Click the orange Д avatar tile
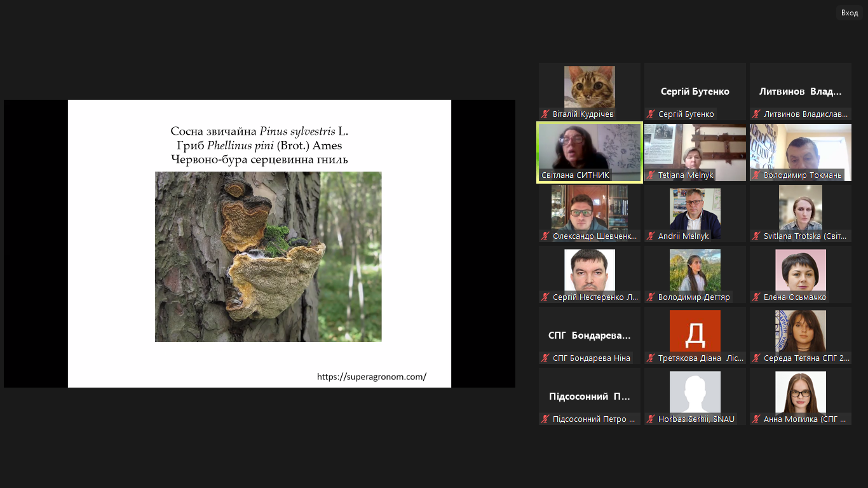The width and height of the screenshot is (868, 488). (x=695, y=331)
